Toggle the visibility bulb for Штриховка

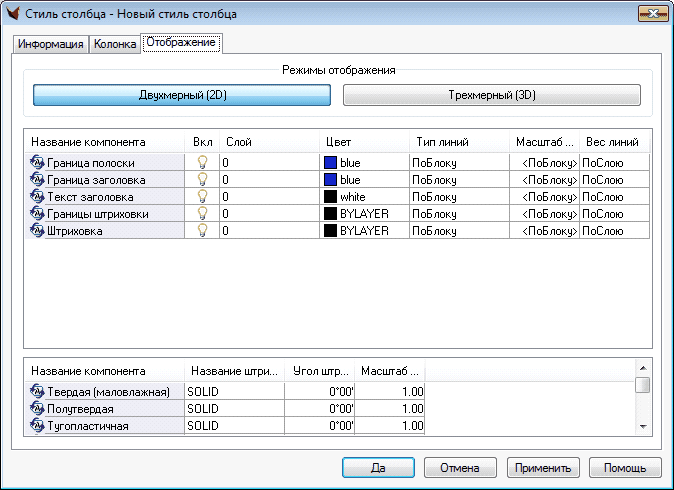tap(202, 230)
